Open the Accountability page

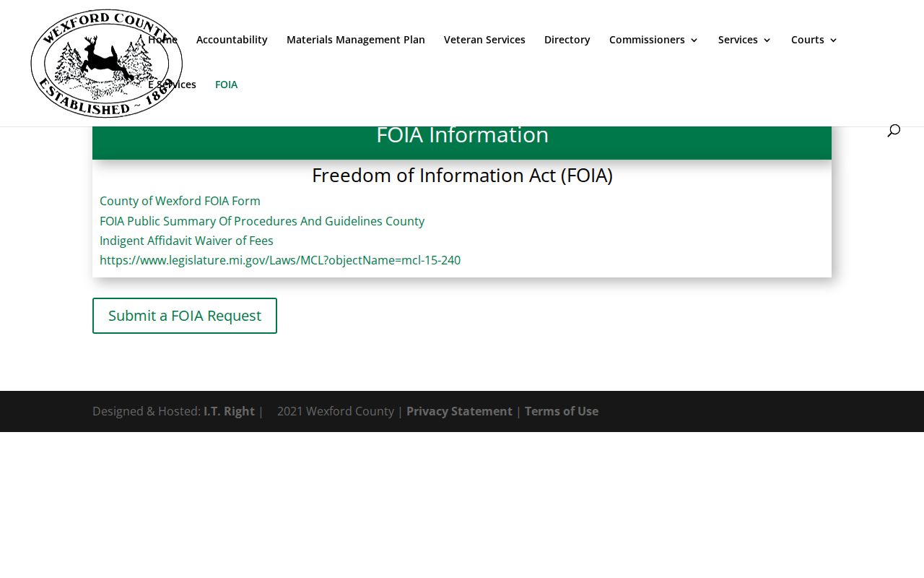(232, 40)
